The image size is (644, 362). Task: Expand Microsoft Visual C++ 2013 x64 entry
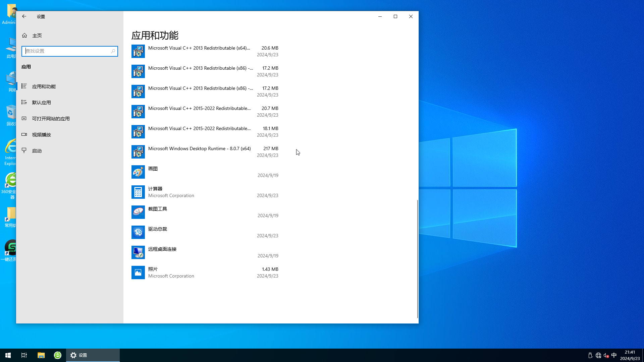(x=205, y=51)
